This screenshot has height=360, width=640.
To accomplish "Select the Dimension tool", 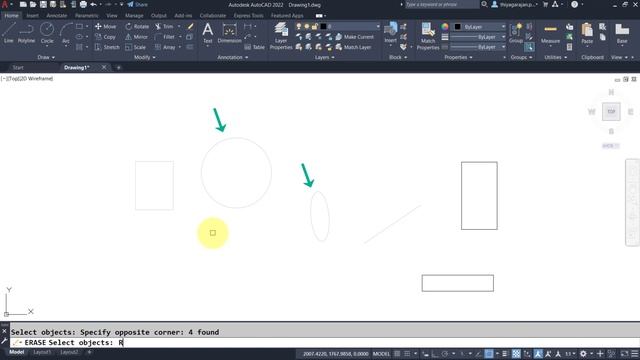I will point(229,33).
